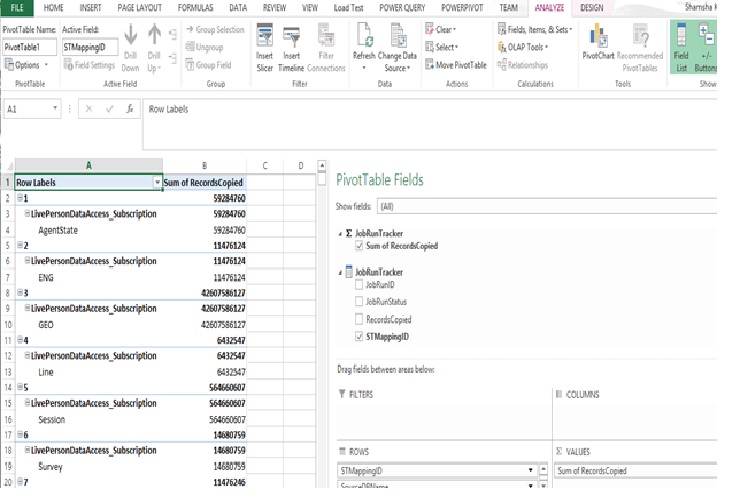
Task: Open PivotTable Options dropdown
Action: tap(46, 65)
